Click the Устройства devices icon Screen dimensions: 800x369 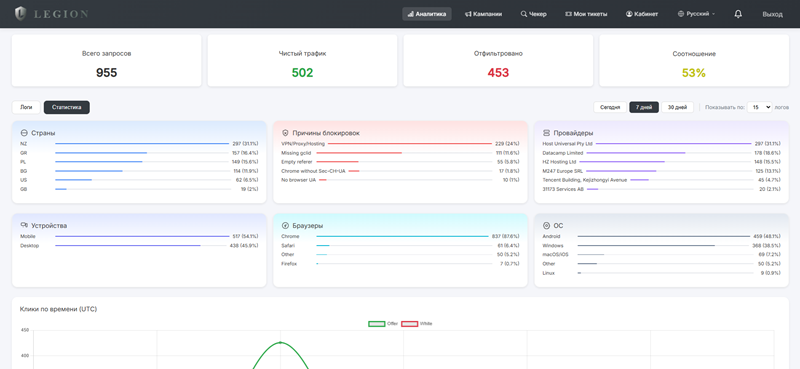(x=23, y=225)
